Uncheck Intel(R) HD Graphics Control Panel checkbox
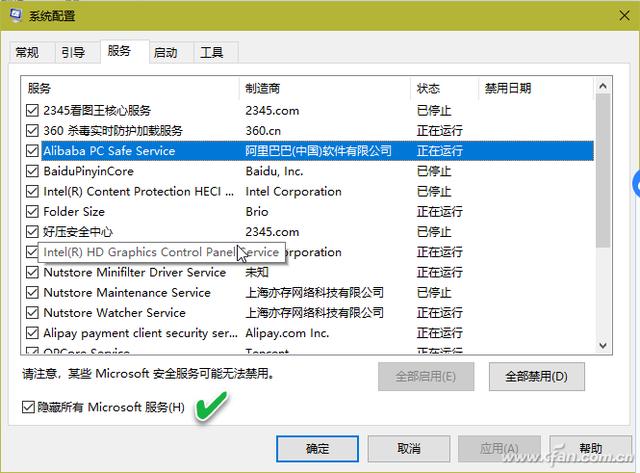 (x=31, y=252)
